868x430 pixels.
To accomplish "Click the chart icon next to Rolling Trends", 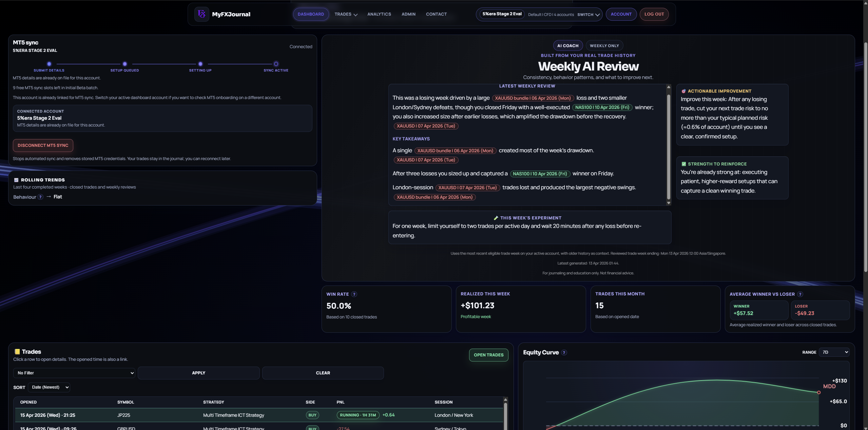I will click(17, 180).
